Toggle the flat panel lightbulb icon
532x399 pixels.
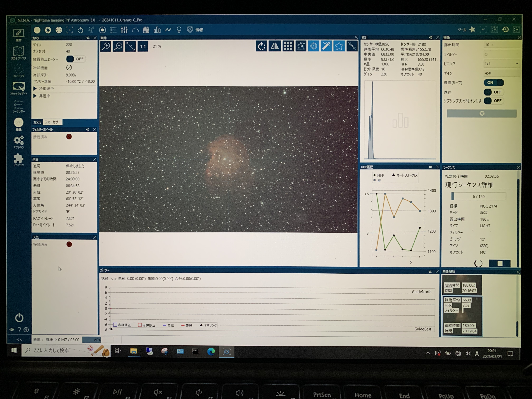(x=179, y=30)
